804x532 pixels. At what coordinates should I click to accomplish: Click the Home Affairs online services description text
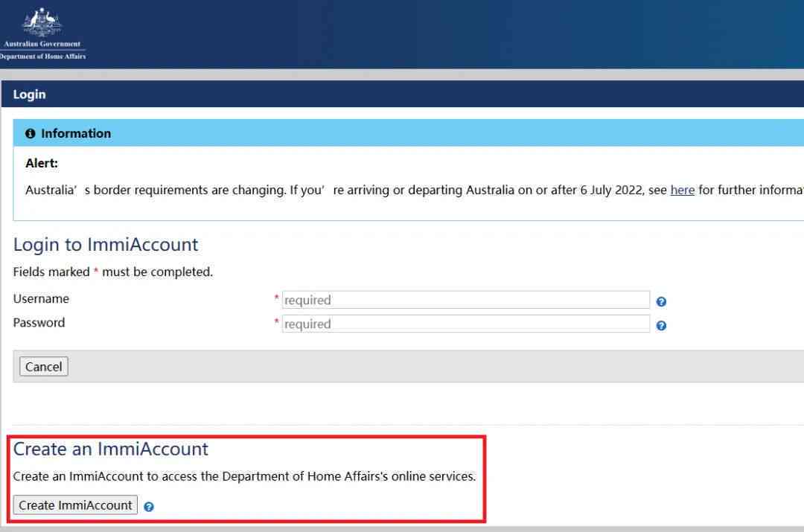pyautogui.click(x=245, y=476)
